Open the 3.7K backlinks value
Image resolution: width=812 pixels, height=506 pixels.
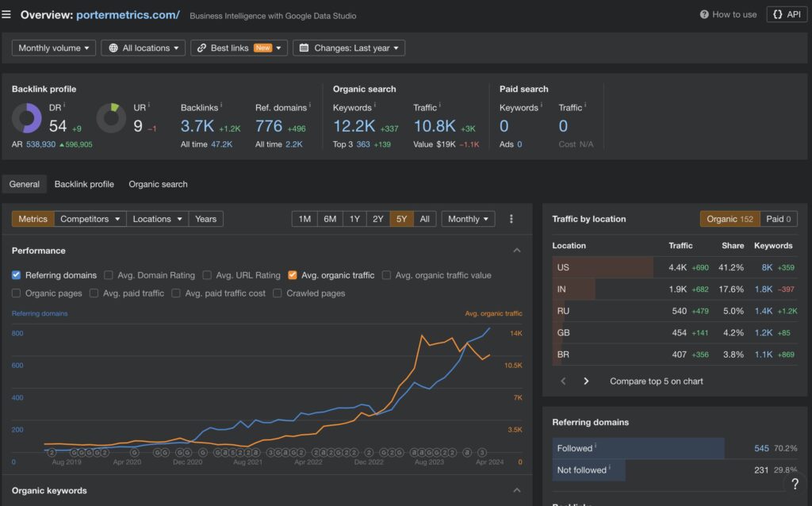tap(197, 126)
